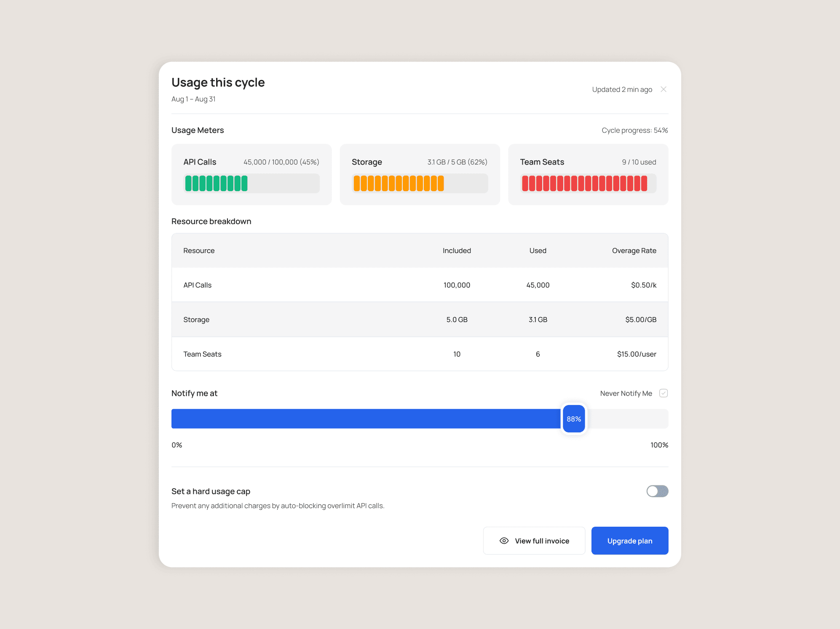The width and height of the screenshot is (840, 629).
Task: Click the 0% slider start label
Action: [177, 445]
